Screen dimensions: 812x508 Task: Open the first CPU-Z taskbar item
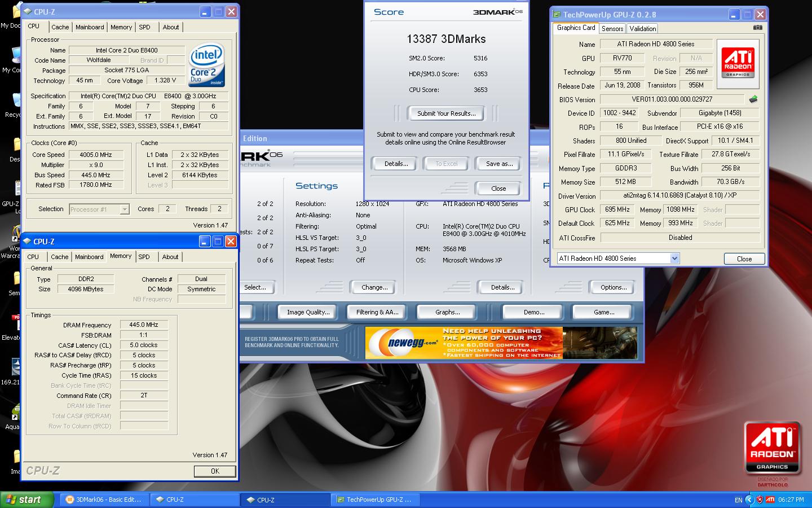pos(195,500)
